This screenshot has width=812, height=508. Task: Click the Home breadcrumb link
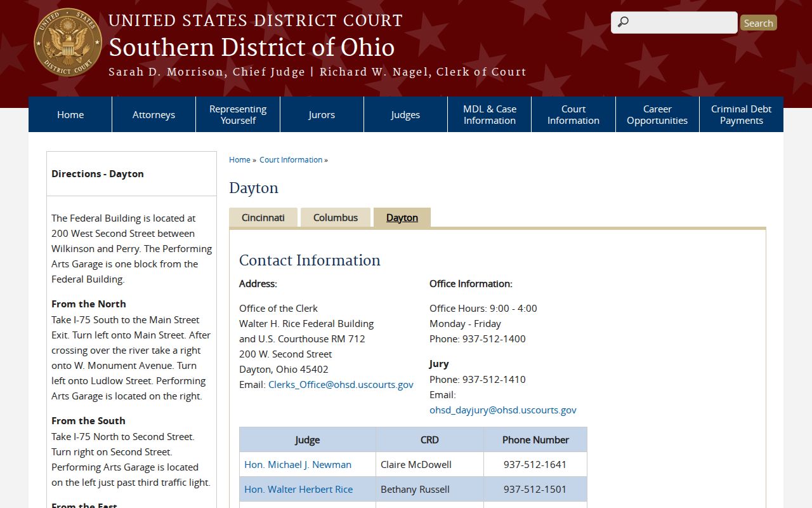[240, 160]
